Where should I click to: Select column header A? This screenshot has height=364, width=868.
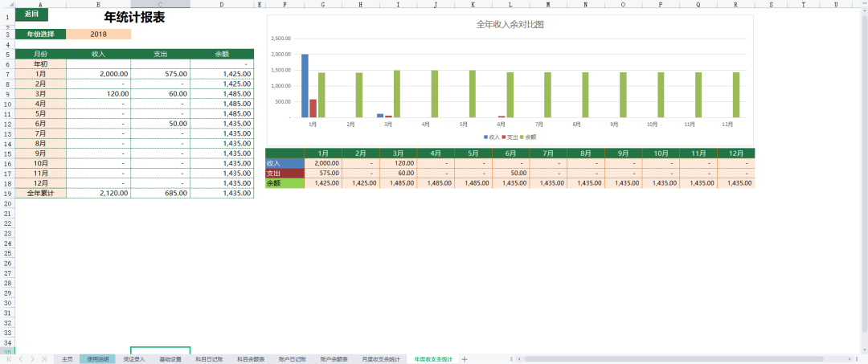[x=41, y=4]
